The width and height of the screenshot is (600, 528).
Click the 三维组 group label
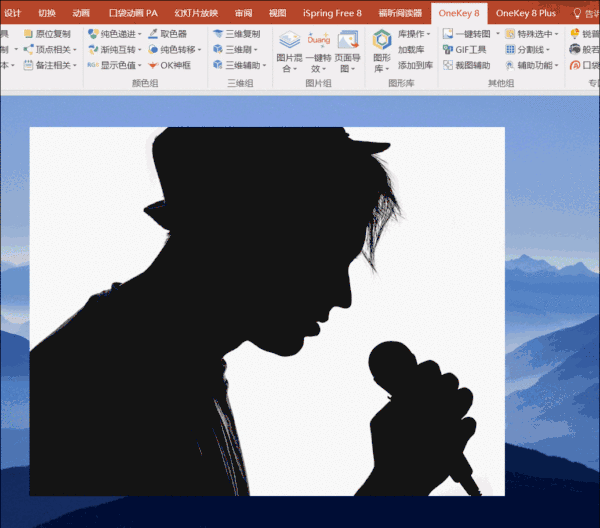point(240,83)
